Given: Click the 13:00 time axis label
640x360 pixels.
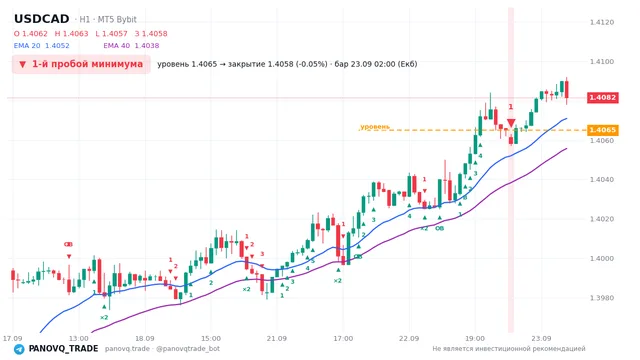Looking at the screenshot, I should (x=78, y=338).
